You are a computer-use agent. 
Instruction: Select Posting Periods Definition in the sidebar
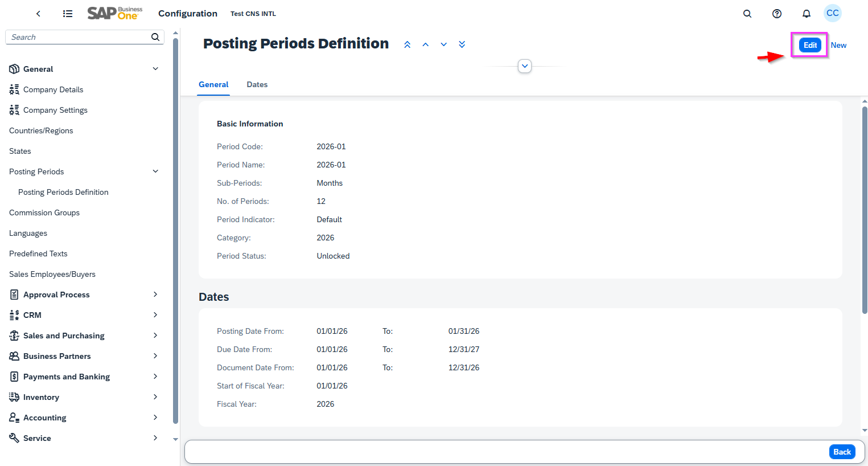(63, 192)
